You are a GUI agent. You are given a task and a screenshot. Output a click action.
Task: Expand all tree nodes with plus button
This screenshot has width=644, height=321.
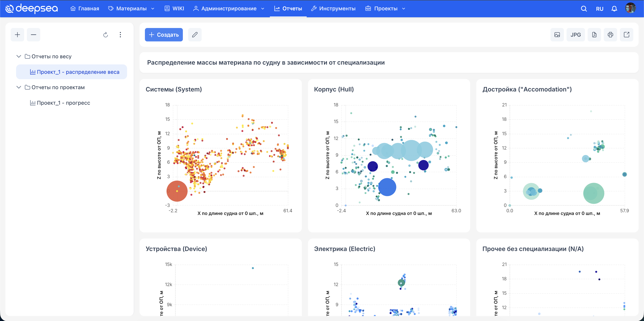[17, 35]
